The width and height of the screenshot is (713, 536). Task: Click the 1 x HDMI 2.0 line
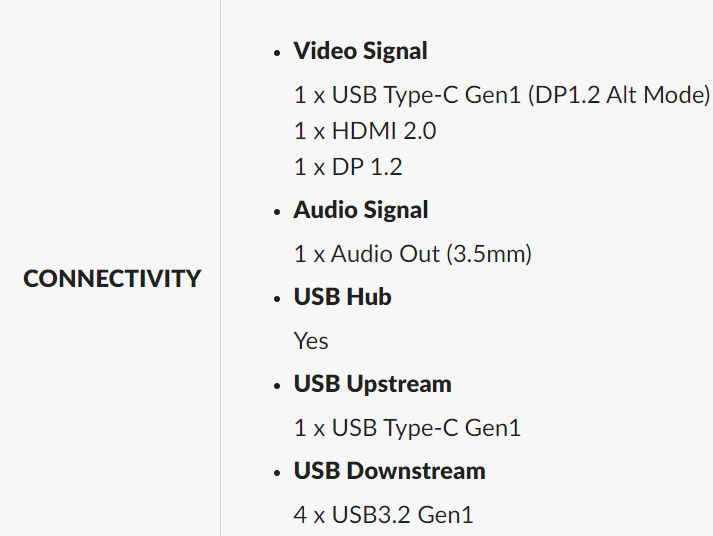tap(365, 131)
